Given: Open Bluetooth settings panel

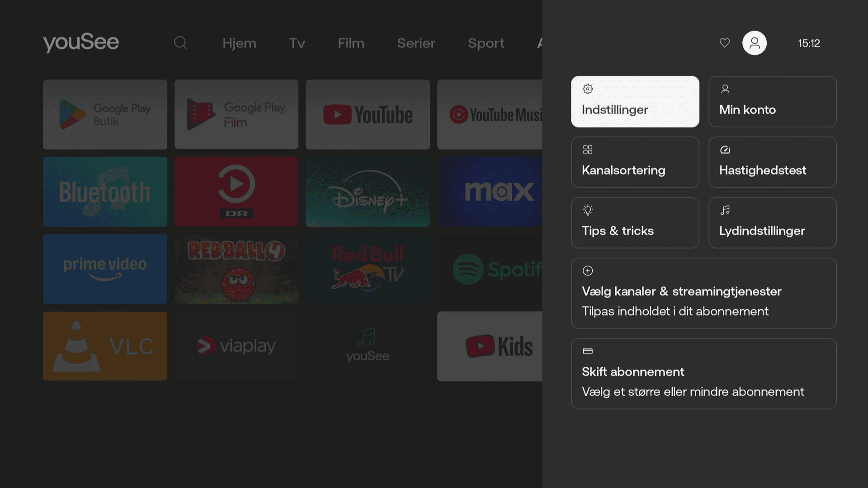Looking at the screenshot, I should 105,192.
